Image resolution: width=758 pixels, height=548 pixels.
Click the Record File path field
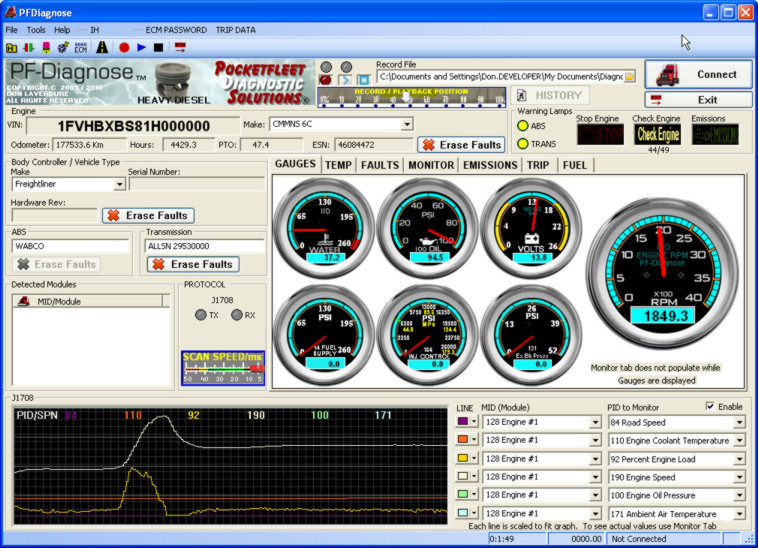click(x=500, y=76)
